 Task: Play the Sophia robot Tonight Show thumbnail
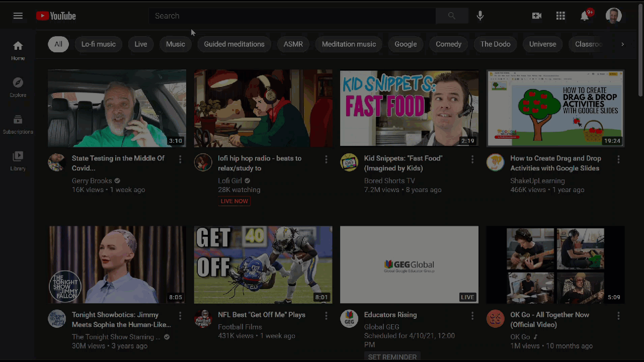pyautogui.click(x=117, y=264)
